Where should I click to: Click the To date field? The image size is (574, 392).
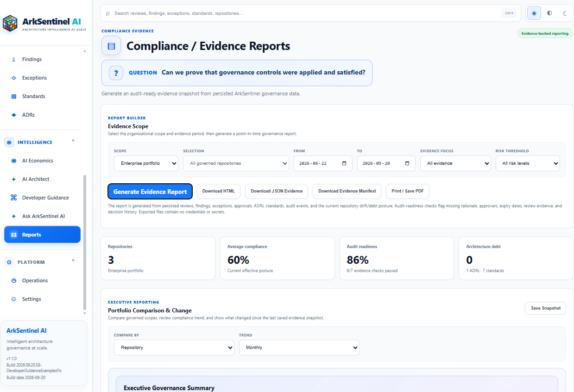tap(386, 163)
